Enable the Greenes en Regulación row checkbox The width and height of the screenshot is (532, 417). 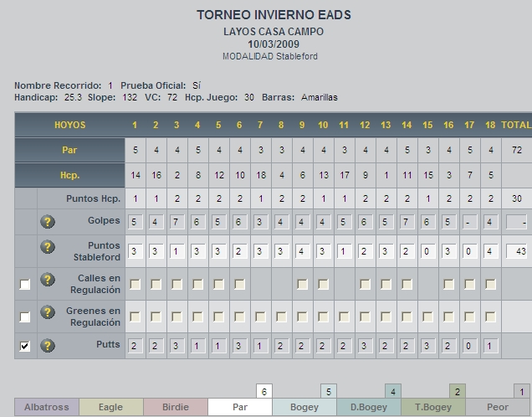25,317
